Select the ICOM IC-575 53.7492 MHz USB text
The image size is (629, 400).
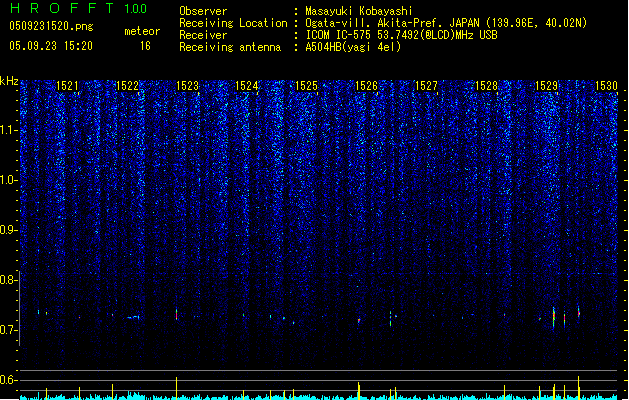pyautogui.click(x=402, y=35)
